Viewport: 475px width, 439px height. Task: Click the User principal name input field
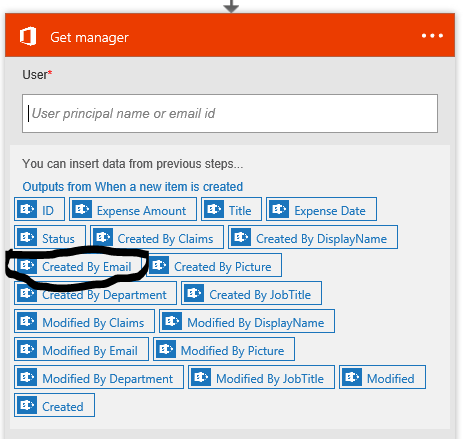click(230, 113)
